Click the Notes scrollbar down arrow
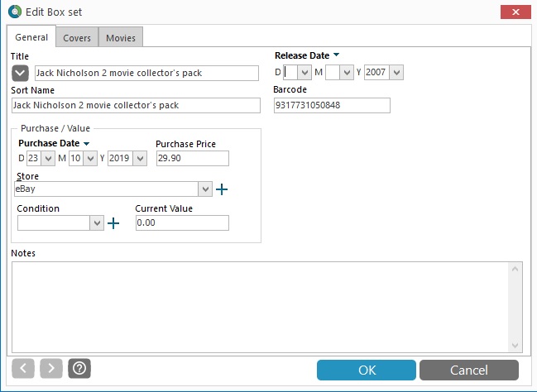Viewport: 537px width, 392px height. 515,346
